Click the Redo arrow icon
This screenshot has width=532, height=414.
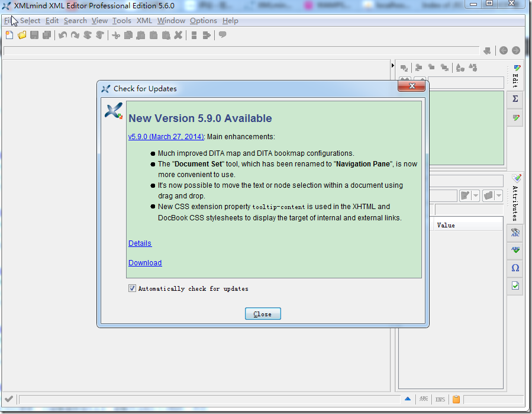(x=75, y=35)
